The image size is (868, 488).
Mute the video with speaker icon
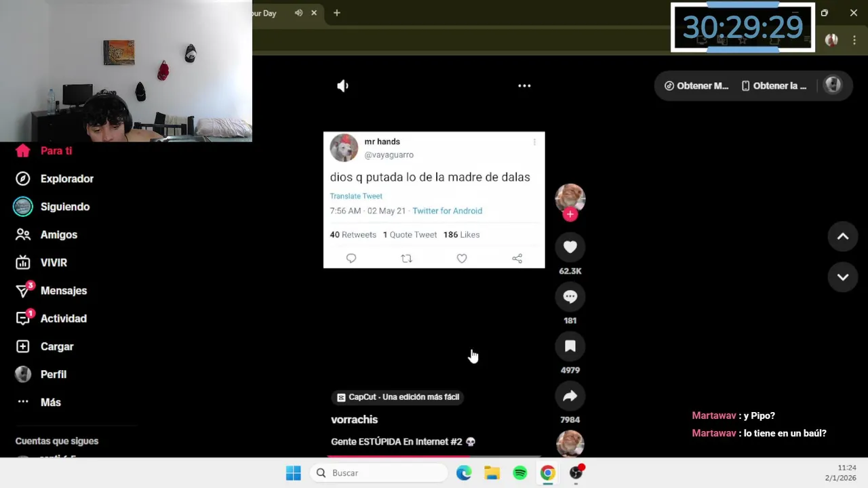[x=343, y=86]
